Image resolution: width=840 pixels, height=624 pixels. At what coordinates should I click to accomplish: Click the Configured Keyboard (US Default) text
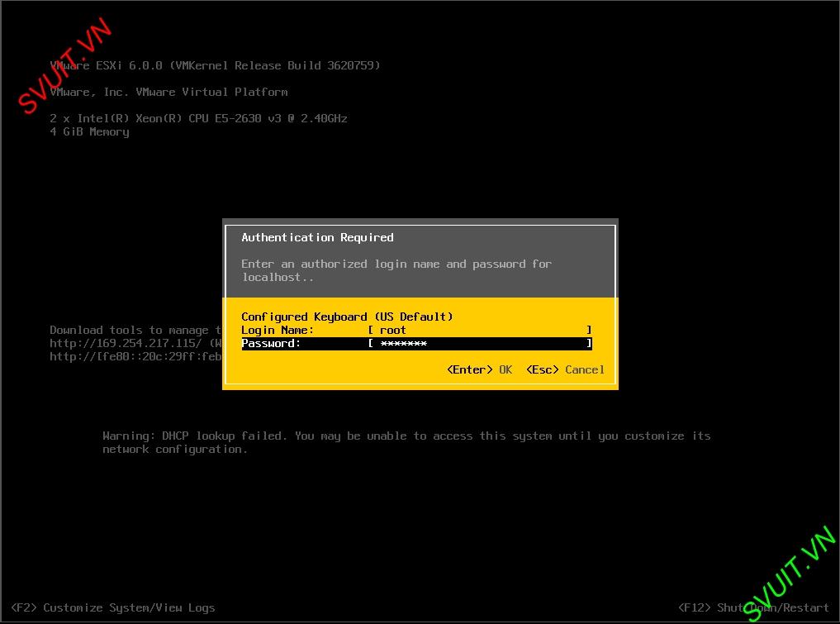click(347, 317)
